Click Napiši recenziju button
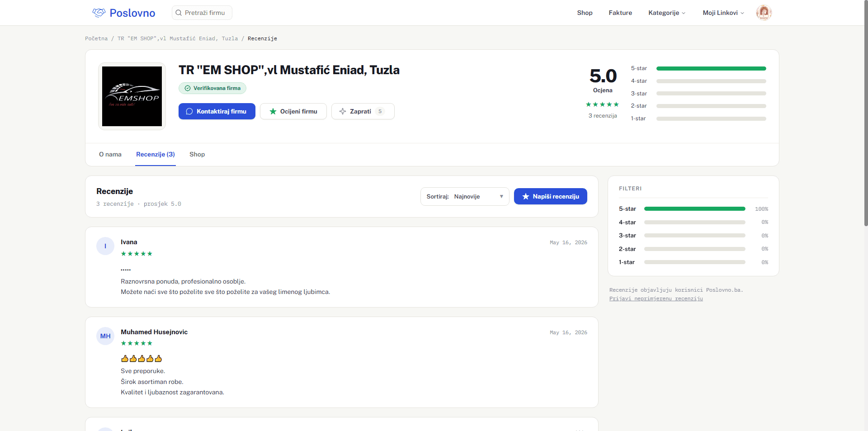 click(551, 196)
